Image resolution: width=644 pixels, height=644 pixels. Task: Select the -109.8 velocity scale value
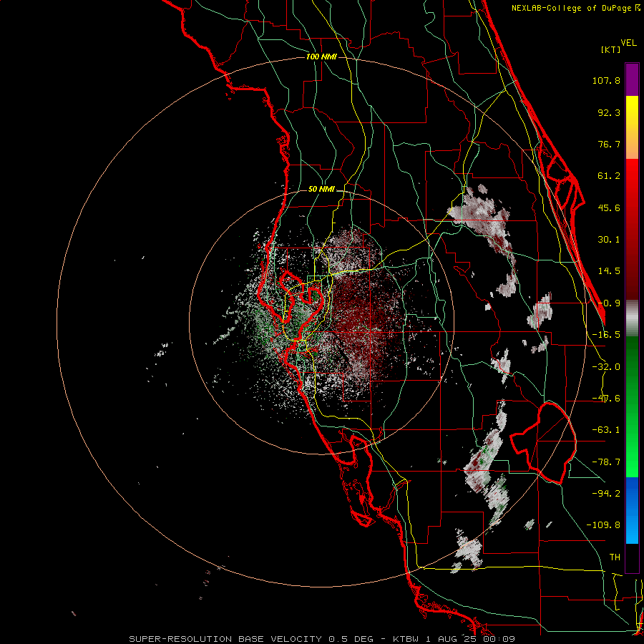(x=603, y=525)
